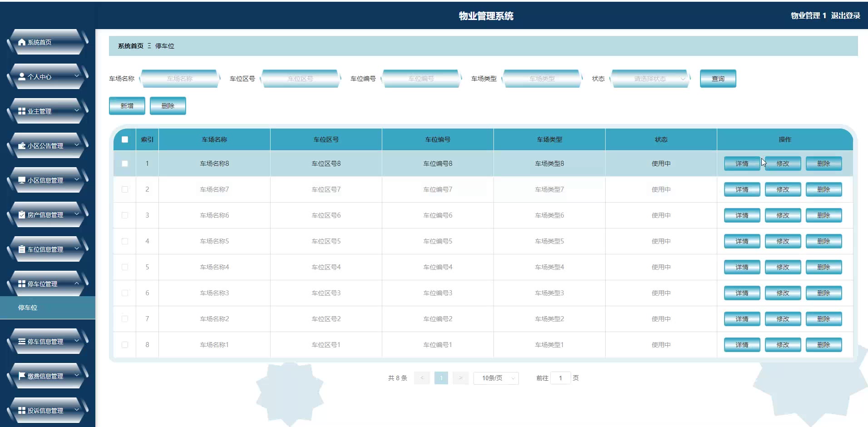The width and height of the screenshot is (868, 427).
Task: Select the checkbox for row 车场名称5
Action: [125, 241]
